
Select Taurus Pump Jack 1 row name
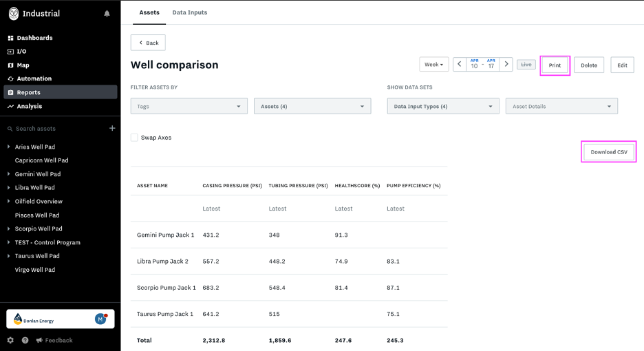point(165,314)
